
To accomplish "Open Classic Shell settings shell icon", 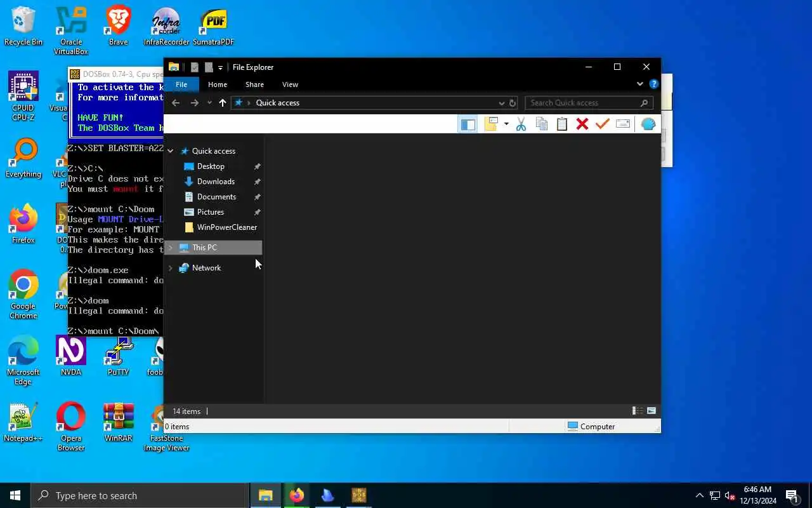I will [648, 124].
